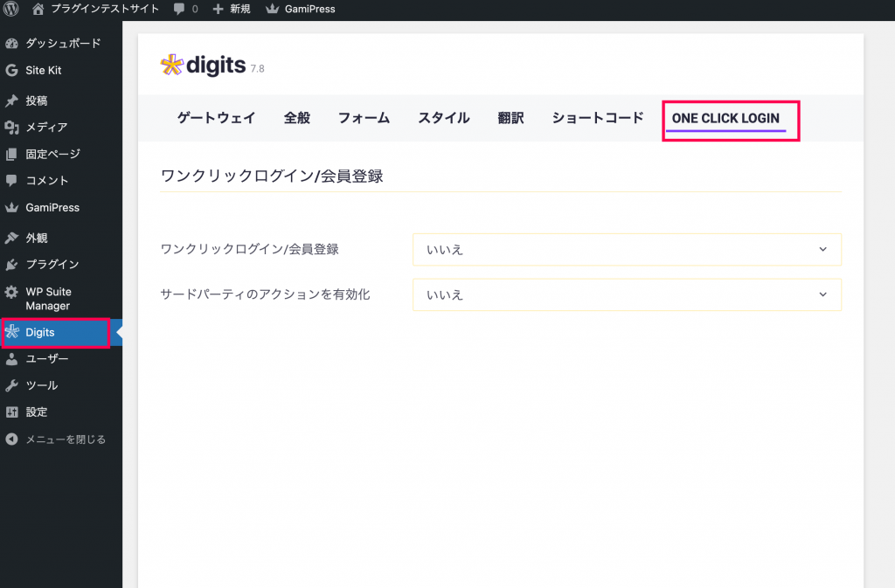The width and height of the screenshot is (895, 588).
Task: Click the plus icon for 新規
Action: 218,9
